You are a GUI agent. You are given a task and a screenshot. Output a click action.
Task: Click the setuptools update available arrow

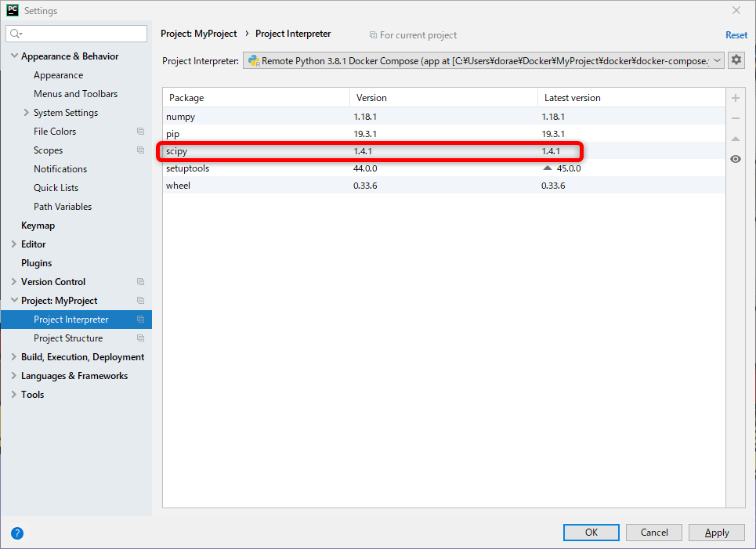(548, 168)
